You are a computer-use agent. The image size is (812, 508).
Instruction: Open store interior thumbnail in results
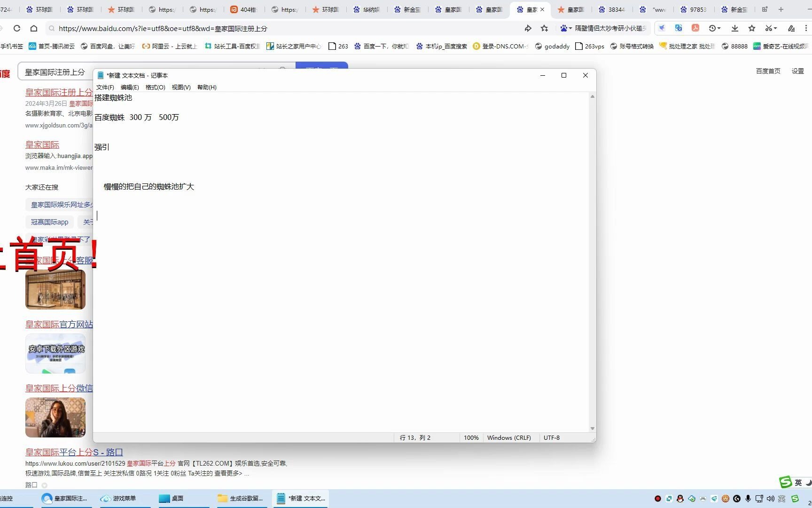coord(55,289)
